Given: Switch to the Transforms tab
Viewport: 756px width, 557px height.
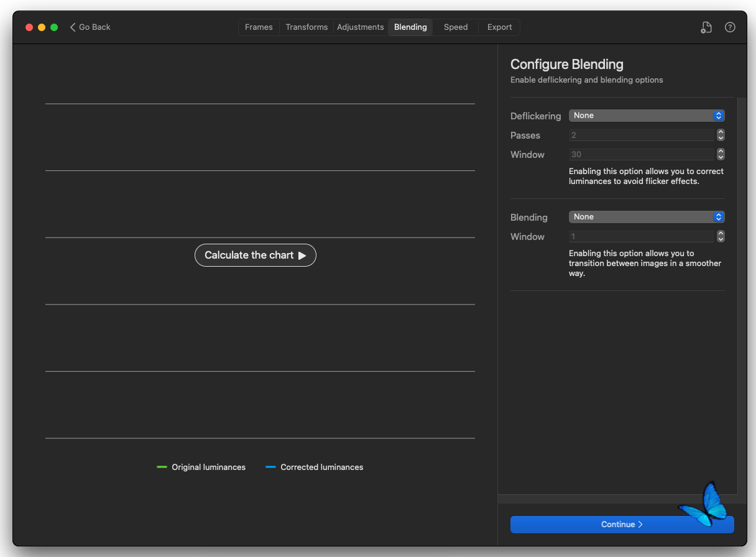Looking at the screenshot, I should pyautogui.click(x=307, y=27).
